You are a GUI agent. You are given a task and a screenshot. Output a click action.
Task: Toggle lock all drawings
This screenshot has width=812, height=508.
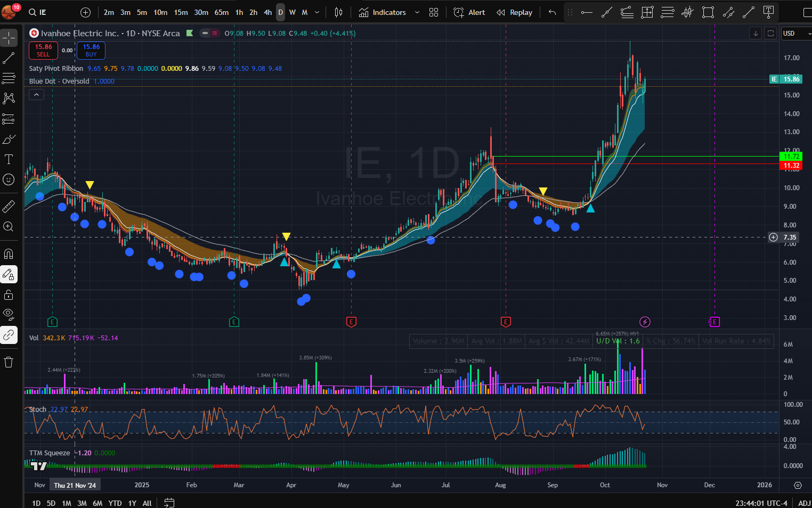[9, 294]
